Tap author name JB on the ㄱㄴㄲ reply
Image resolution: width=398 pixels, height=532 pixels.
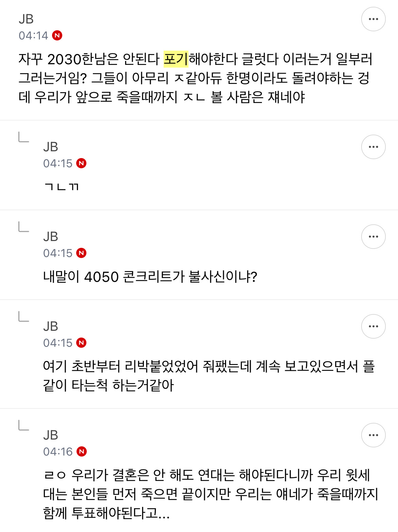(x=51, y=147)
